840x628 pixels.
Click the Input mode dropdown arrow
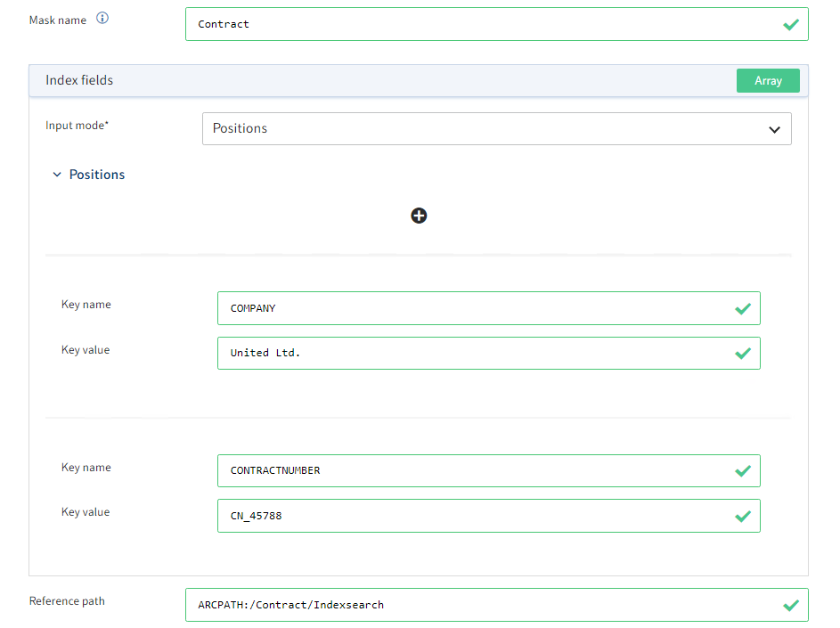click(774, 128)
